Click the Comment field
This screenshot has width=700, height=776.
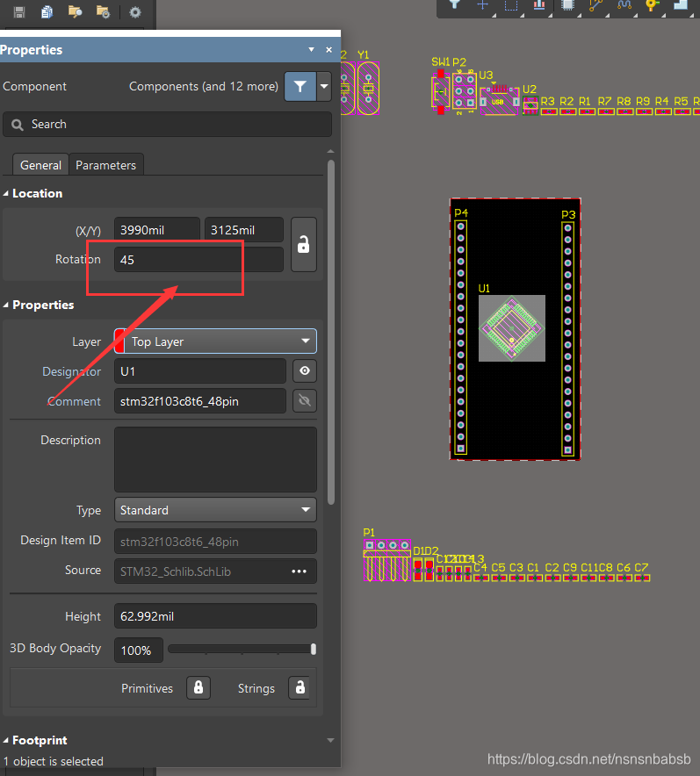click(x=200, y=401)
